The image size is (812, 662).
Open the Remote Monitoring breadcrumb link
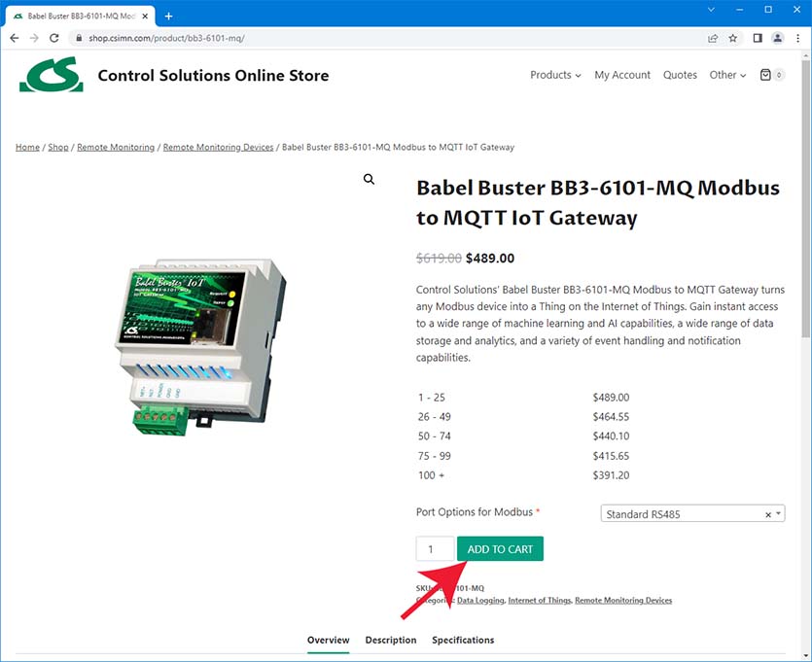click(x=116, y=147)
